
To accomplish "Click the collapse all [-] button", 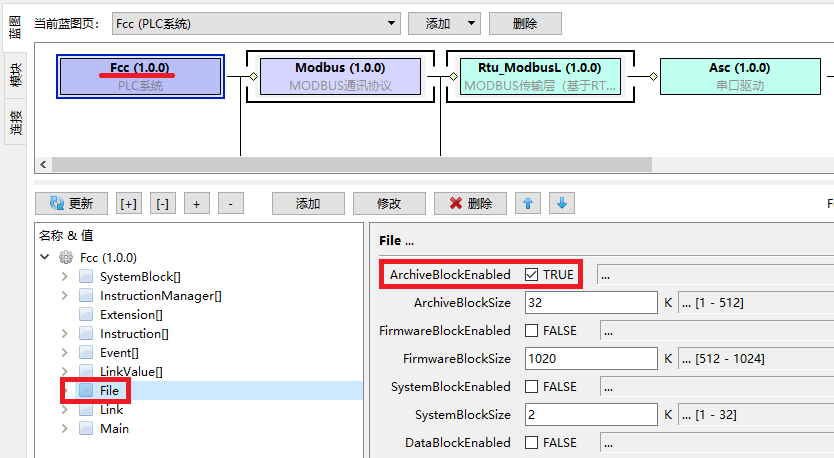I will click(163, 203).
